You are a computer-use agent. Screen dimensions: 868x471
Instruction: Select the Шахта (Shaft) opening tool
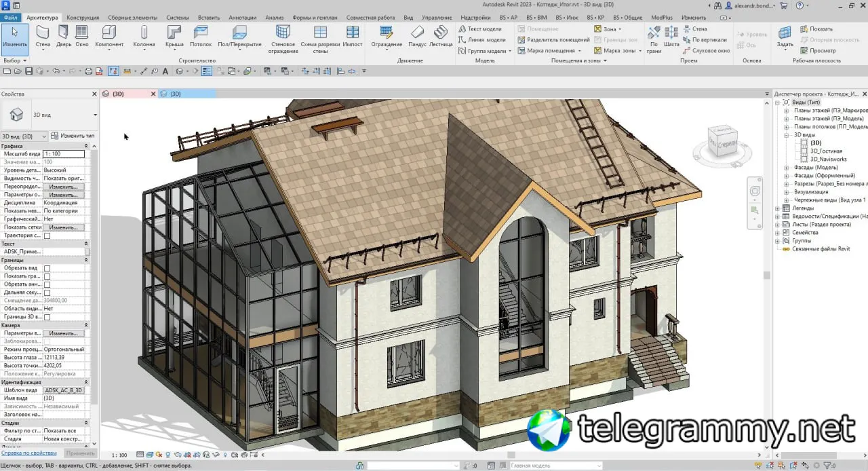pos(671,37)
